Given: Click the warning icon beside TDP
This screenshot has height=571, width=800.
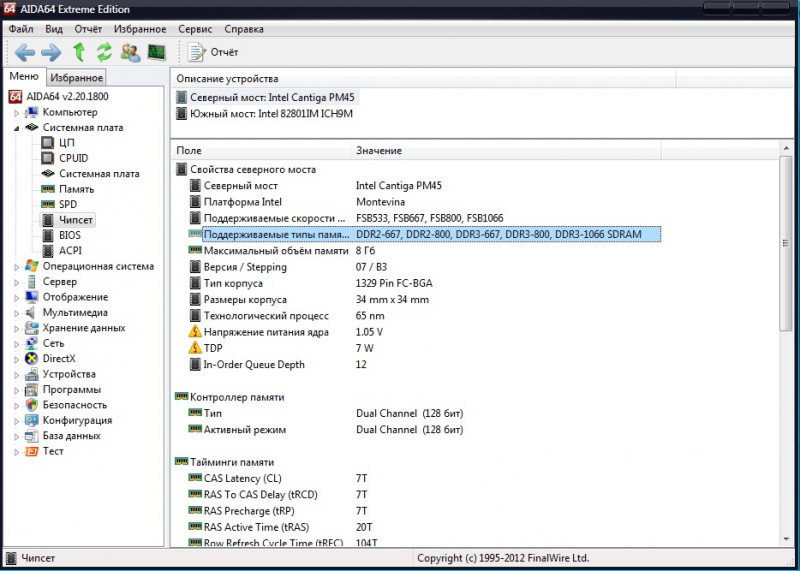Looking at the screenshot, I should tap(195, 348).
